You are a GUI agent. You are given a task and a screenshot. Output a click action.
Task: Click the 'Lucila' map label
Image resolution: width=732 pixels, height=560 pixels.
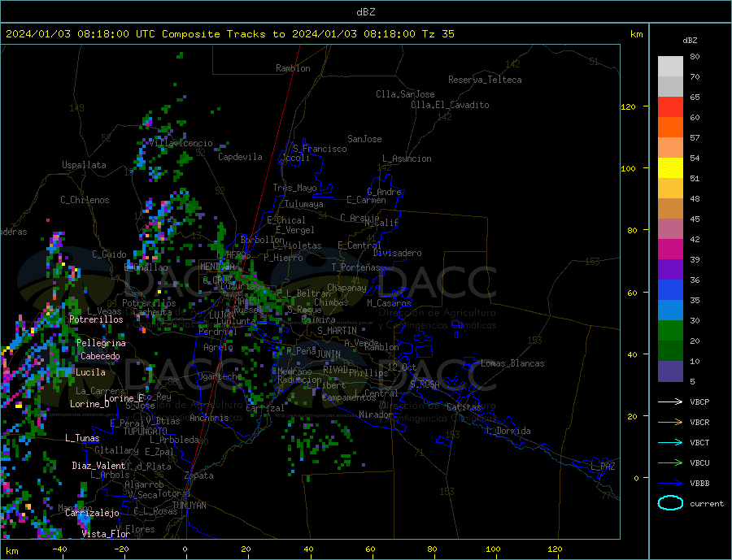click(x=90, y=372)
